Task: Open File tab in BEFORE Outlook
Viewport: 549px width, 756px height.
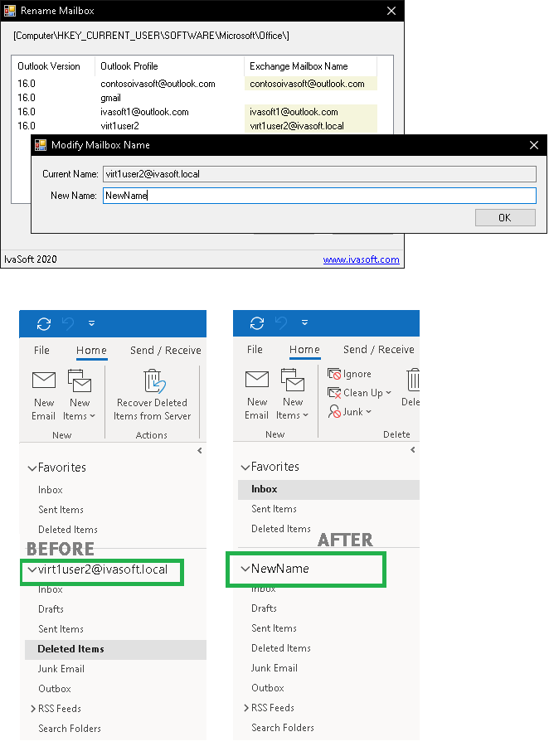Action: [41, 350]
